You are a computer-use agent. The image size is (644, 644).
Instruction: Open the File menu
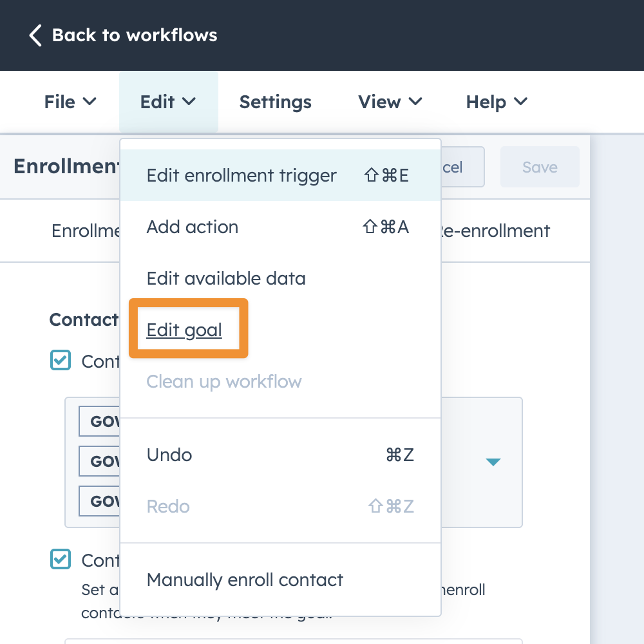coord(70,102)
